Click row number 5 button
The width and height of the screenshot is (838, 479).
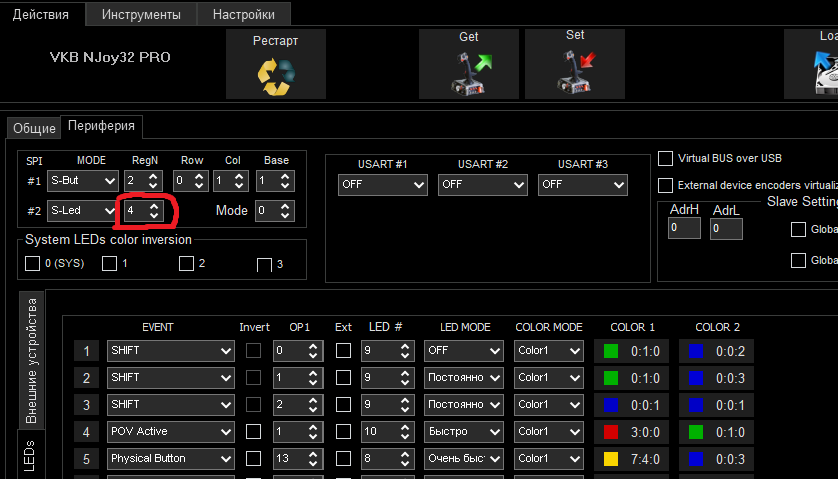(87, 459)
